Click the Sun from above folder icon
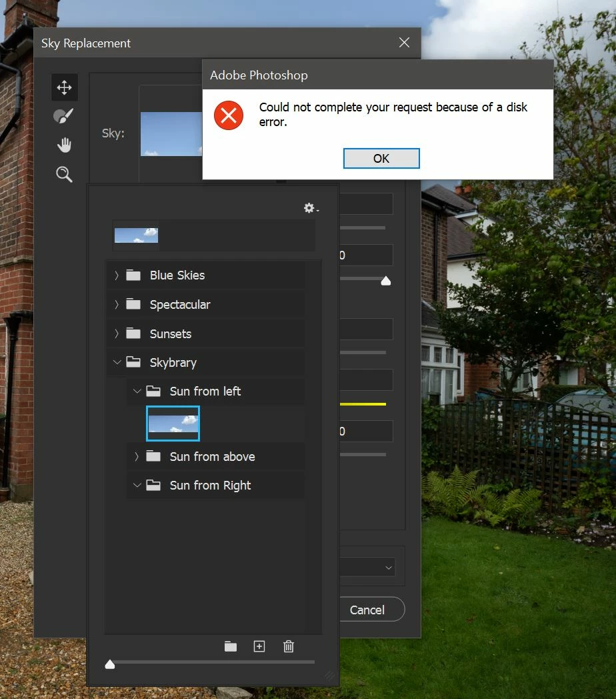Image resolution: width=616 pixels, height=699 pixels. click(153, 456)
